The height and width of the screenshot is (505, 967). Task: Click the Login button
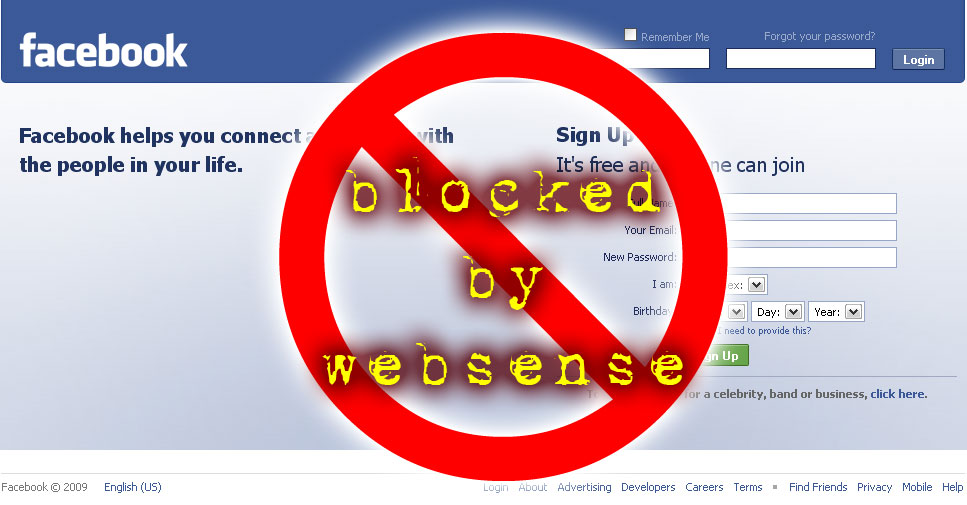(918, 60)
